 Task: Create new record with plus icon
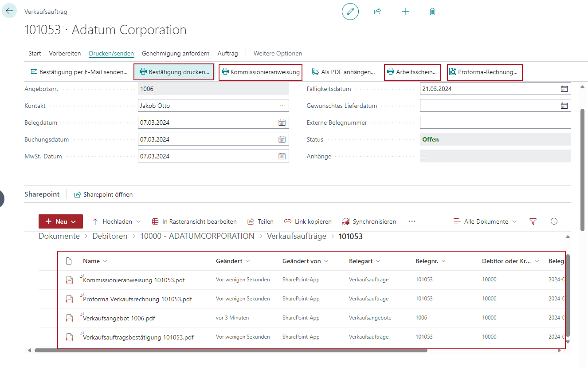click(x=405, y=12)
